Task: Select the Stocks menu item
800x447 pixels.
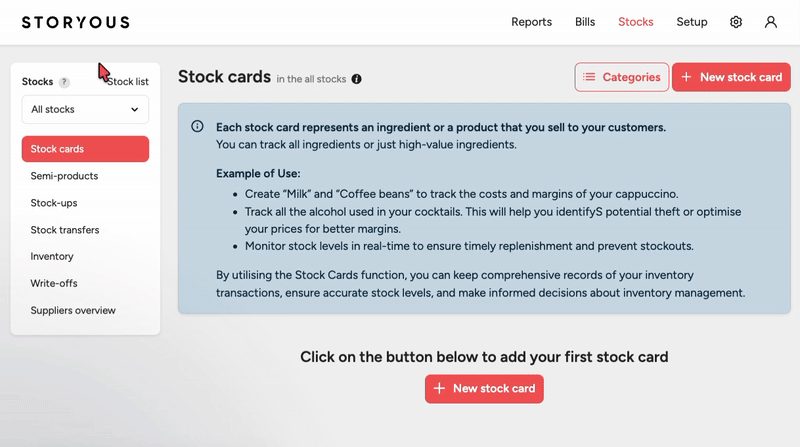Action: pos(636,22)
